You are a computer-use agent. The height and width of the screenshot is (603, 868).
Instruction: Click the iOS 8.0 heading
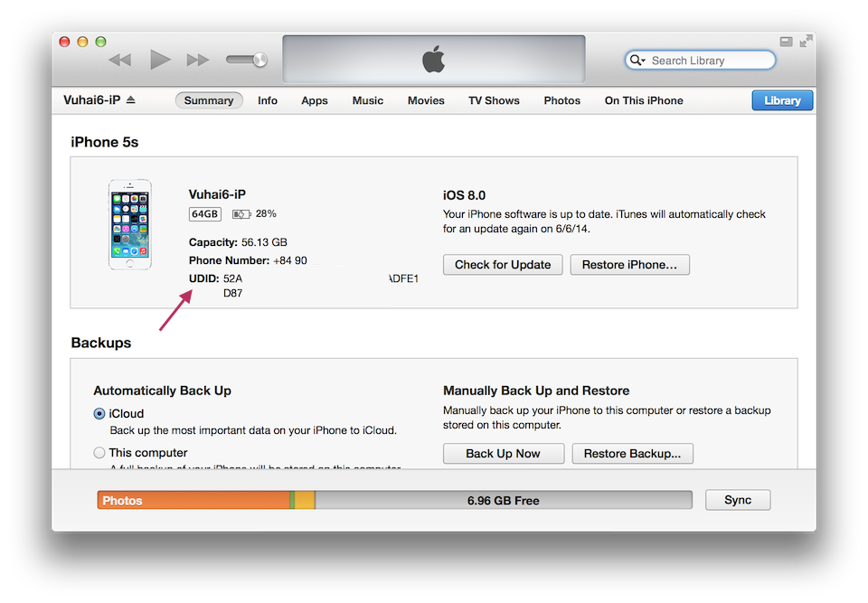(x=464, y=195)
